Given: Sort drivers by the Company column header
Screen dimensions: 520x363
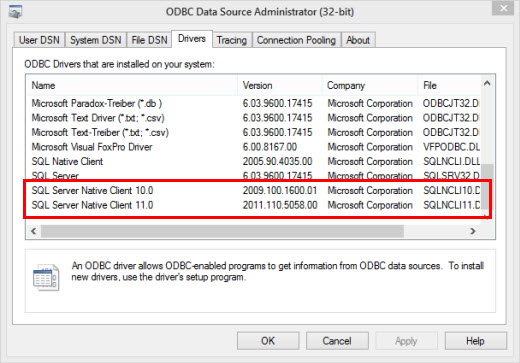Looking at the screenshot, I should 370,85.
